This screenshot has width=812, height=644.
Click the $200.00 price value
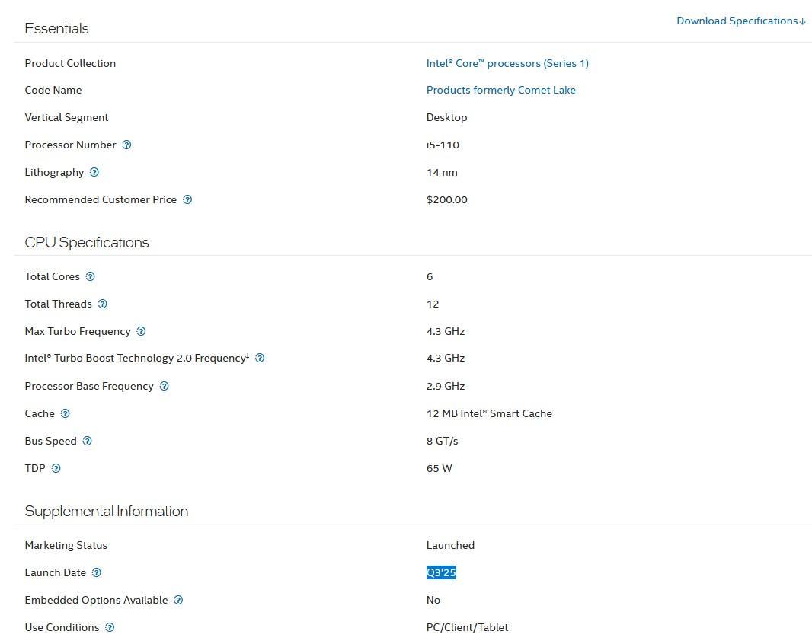click(447, 199)
